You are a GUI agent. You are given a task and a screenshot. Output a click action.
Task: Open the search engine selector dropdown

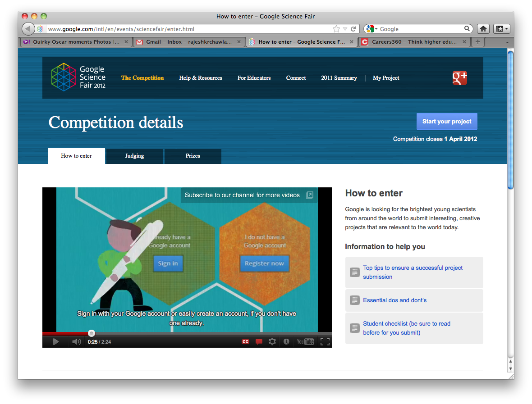pos(372,29)
